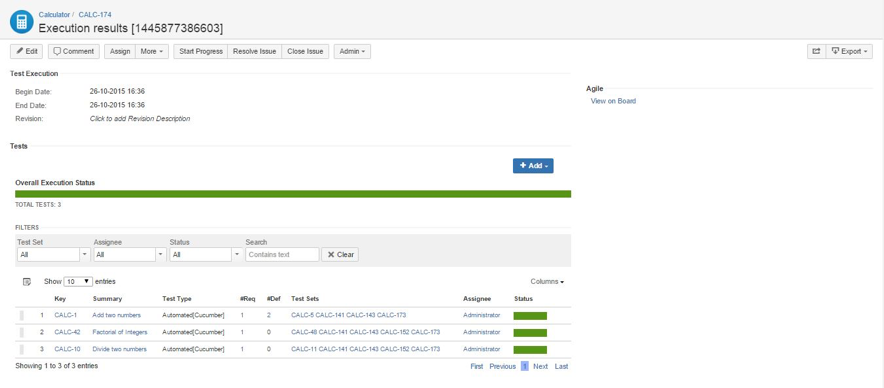Screen dimensions: 884x388
Task: Go to First page of results
Action: 477,367
